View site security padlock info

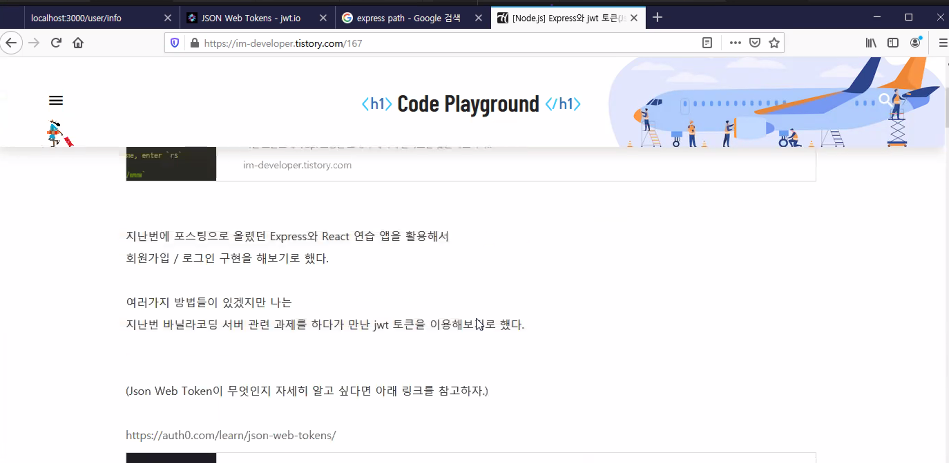coord(194,43)
